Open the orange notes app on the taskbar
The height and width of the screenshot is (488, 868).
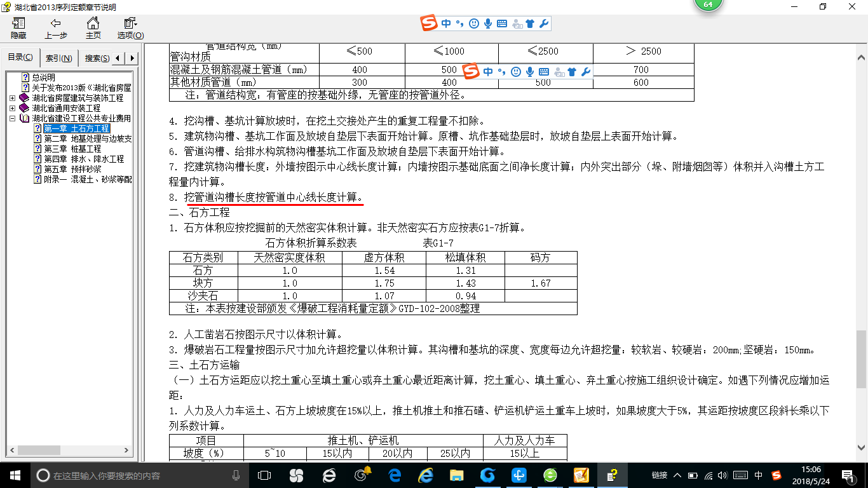tap(581, 475)
